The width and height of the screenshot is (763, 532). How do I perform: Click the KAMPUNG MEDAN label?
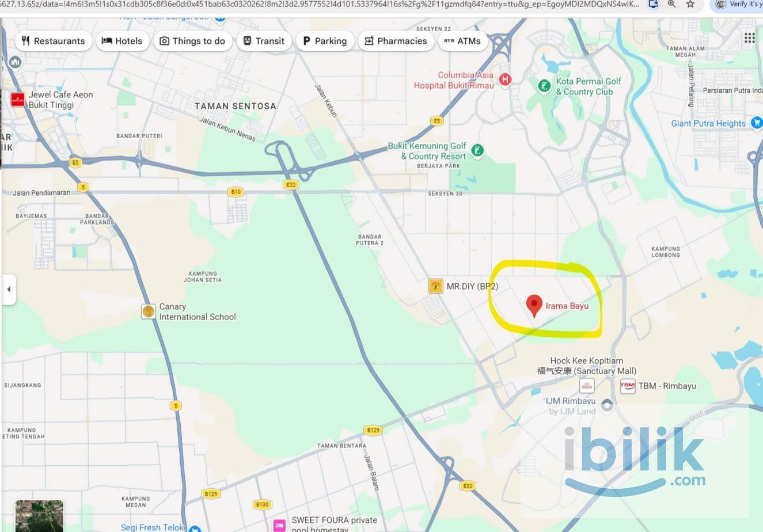[136, 501]
